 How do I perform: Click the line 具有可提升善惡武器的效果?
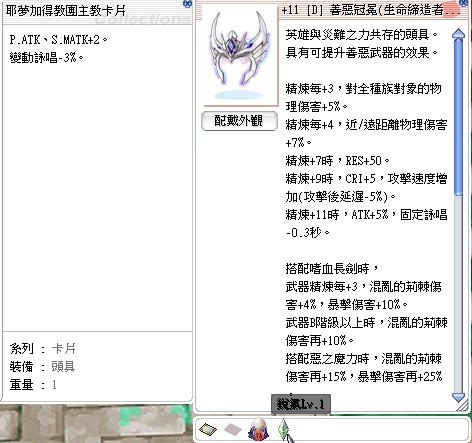(362, 53)
